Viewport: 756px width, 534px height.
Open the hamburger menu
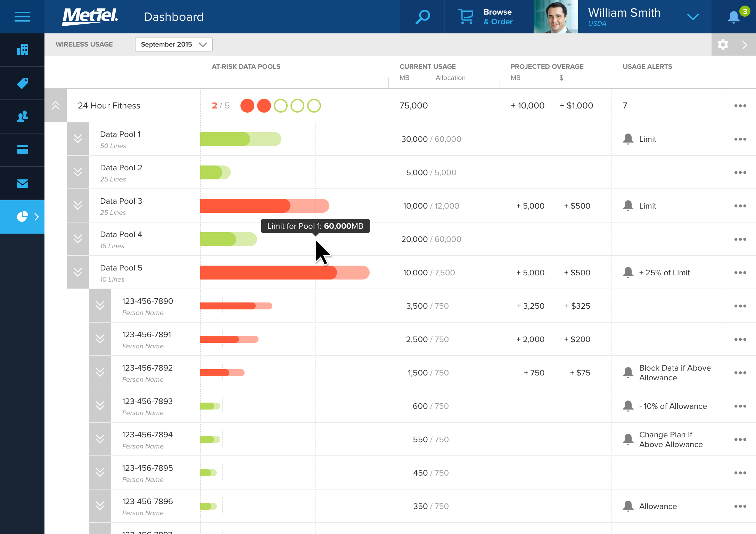[22, 17]
